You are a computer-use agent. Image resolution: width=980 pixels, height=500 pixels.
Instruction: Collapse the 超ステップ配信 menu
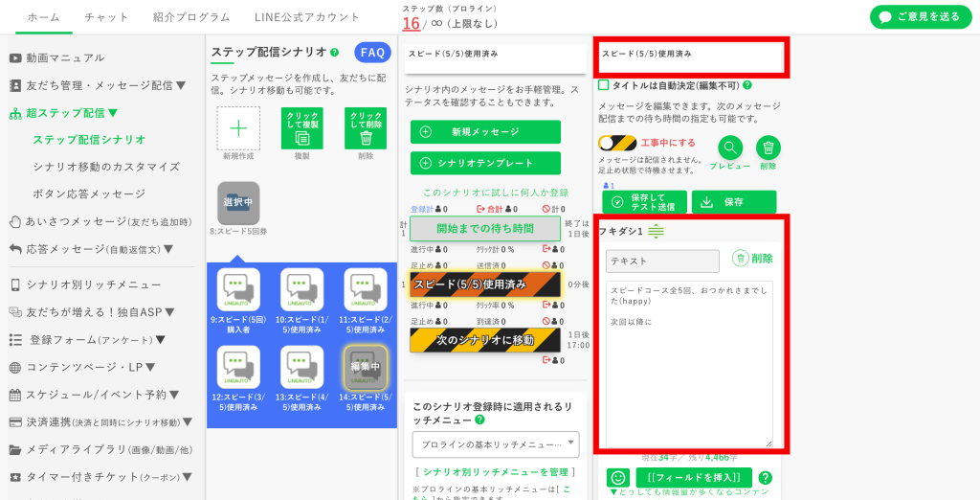(x=64, y=113)
